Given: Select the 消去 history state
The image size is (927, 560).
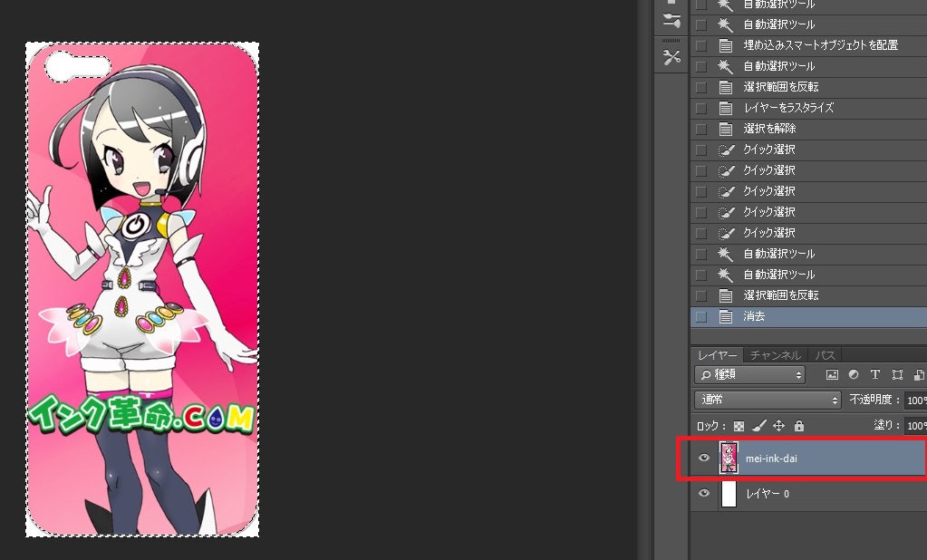Looking at the screenshot, I should coord(809,317).
